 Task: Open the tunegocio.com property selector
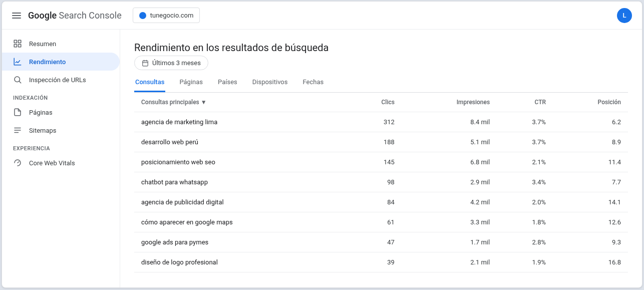[166, 16]
